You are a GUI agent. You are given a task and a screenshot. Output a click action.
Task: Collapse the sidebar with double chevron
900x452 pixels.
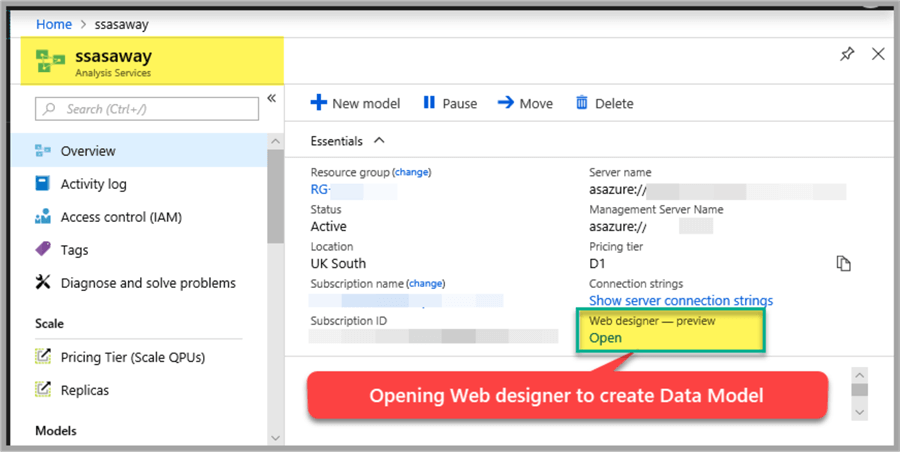pos(271,98)
